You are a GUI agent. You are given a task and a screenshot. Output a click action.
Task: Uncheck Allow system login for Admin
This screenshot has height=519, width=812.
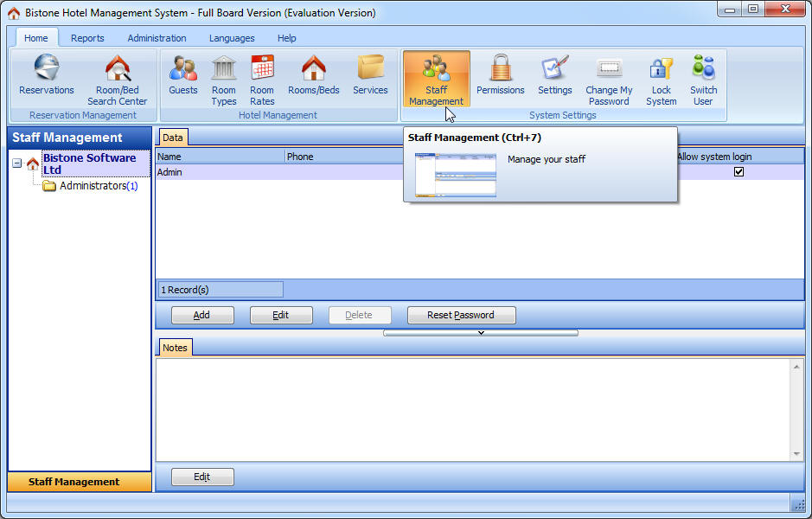(739, 172)
